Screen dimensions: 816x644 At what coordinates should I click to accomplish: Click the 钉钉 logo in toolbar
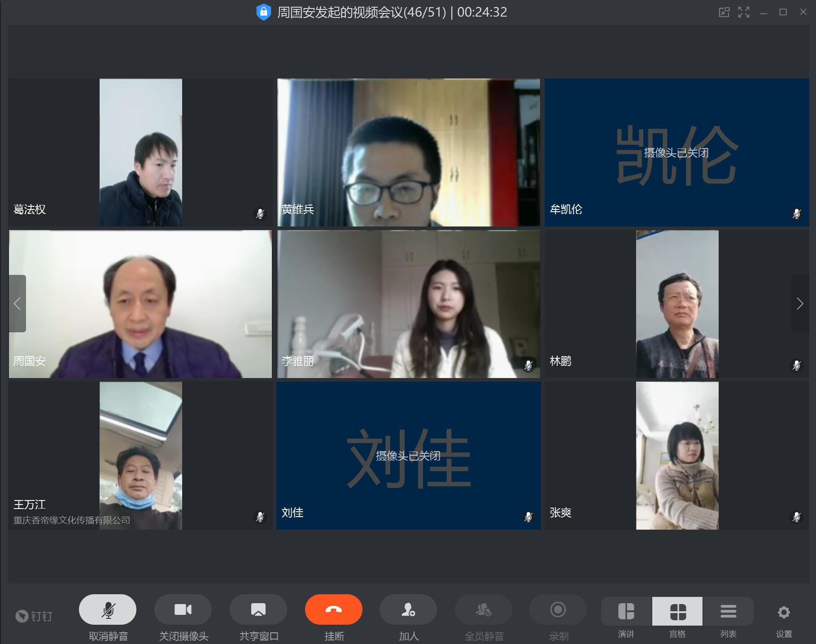(x=34, y=616)
